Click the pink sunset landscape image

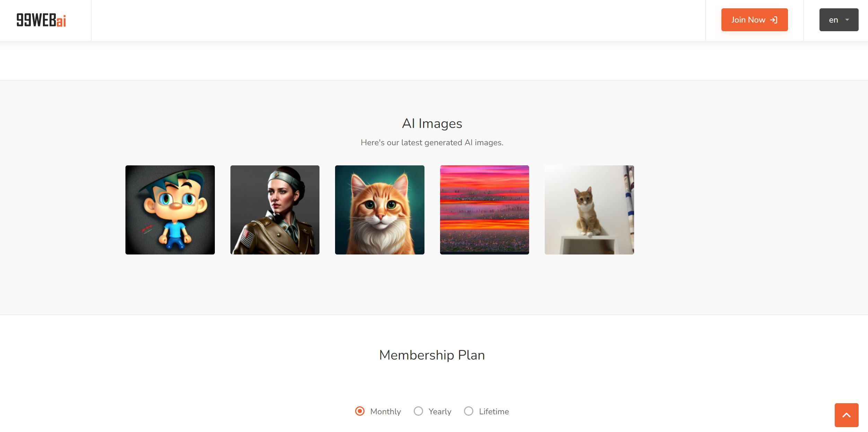tap(484, 210)
